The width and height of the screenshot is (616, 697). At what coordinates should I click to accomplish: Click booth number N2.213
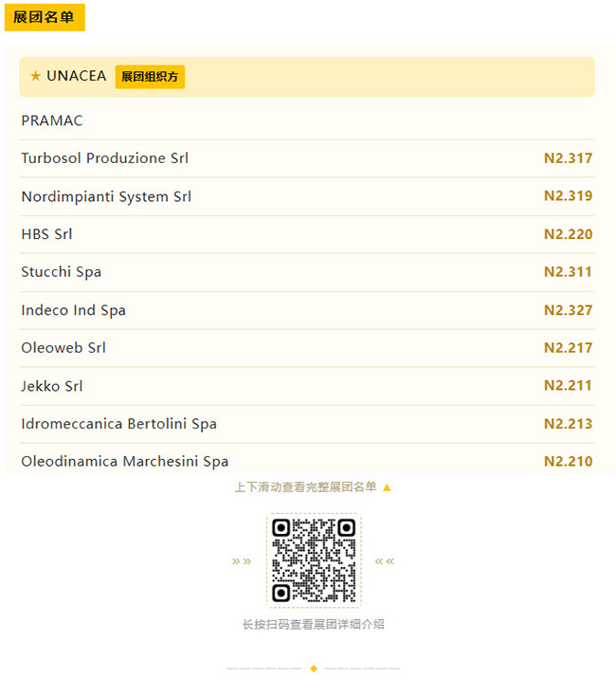pyautogui.click(x=568, y=424)
